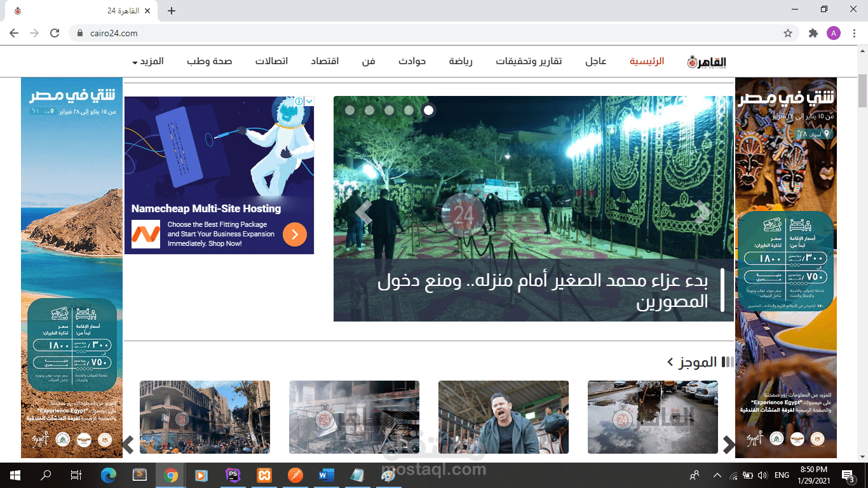Viewport: 868px width, 488px height.
Task: Open Chrome's three-dot menu
Action: tap(853, 33)
